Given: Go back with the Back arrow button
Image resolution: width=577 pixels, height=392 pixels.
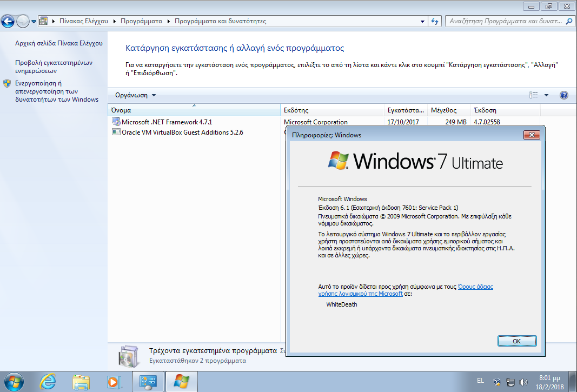Looking at the screenshot, I should [8, 21].
